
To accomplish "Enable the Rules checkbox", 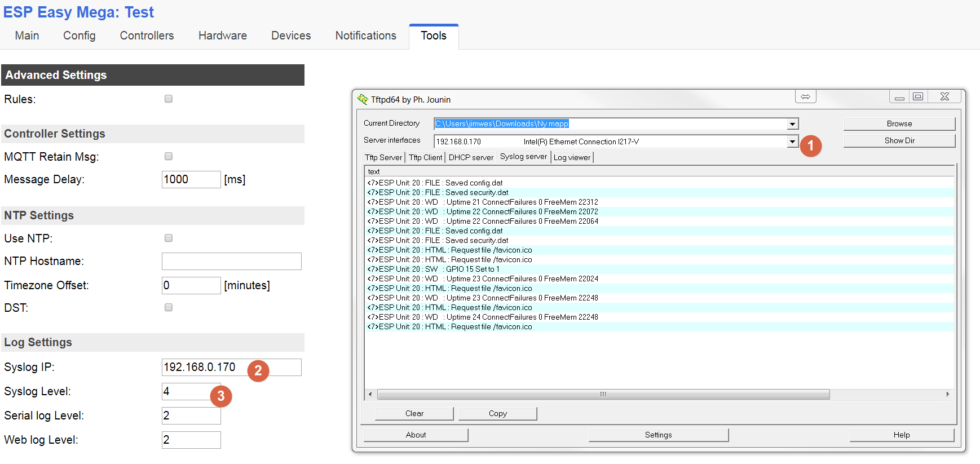I will pyautogui.click(x=169, y=99).
